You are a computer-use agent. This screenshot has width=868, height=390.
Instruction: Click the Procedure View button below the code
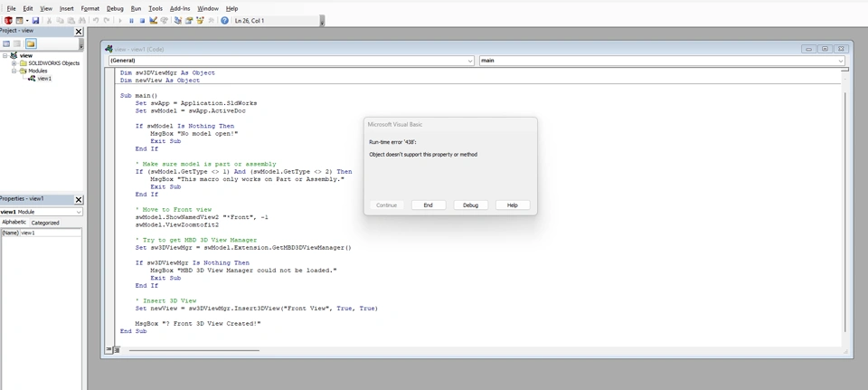tap(109, 349)
